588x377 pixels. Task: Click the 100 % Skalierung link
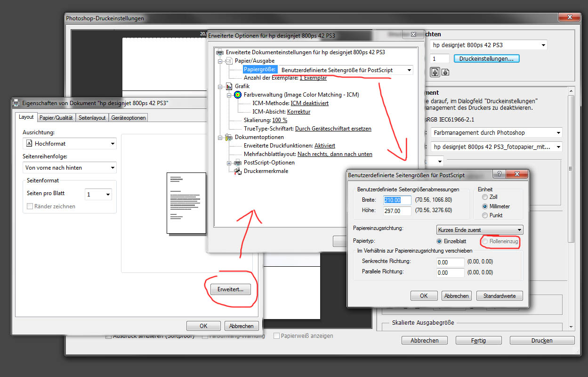tap(280, 120)
